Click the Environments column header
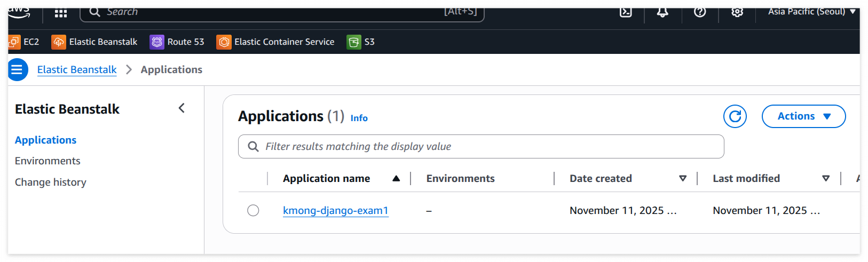Image resolution: width=868 pixels, height=262 pixels. 460,178
